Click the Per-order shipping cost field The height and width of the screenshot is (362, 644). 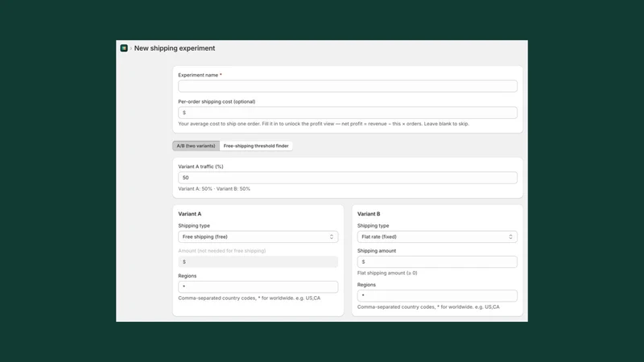click(x=348, y=113)
